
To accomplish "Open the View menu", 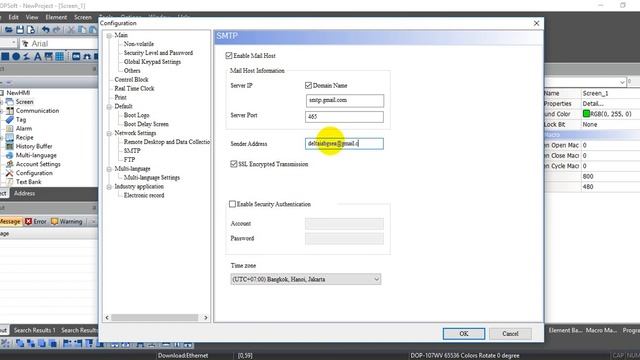I will (32, 17).
